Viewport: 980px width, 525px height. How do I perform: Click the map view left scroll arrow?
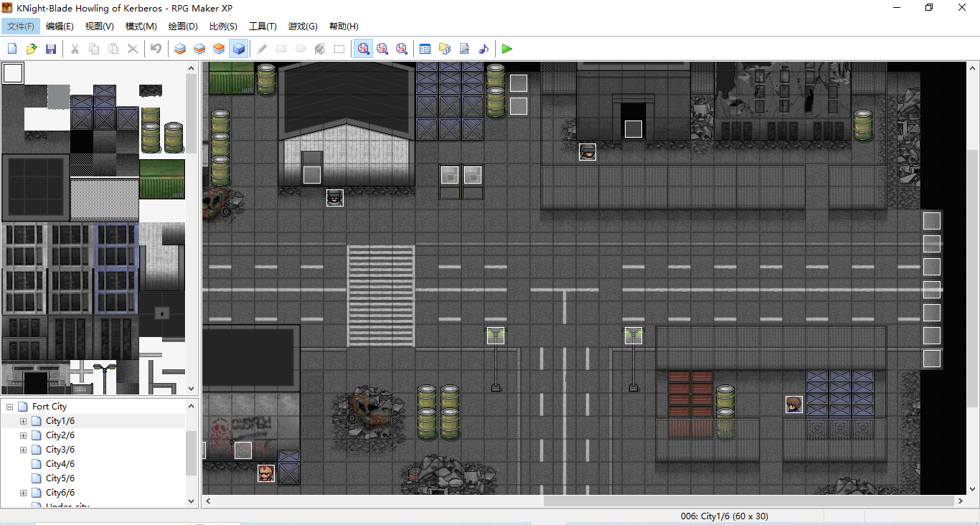(x=208, y=501)
